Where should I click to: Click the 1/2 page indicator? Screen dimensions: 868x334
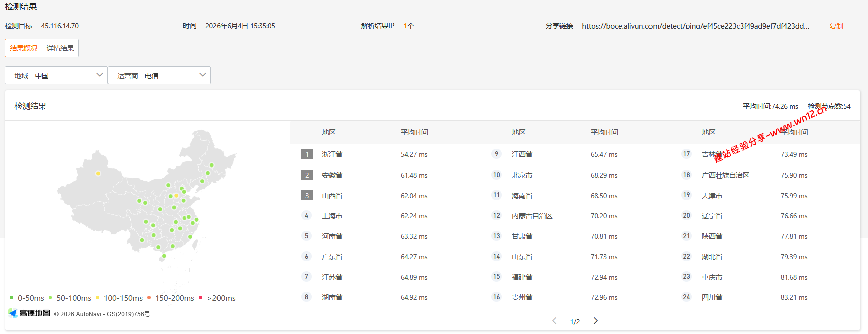click(x=575, y=322)
